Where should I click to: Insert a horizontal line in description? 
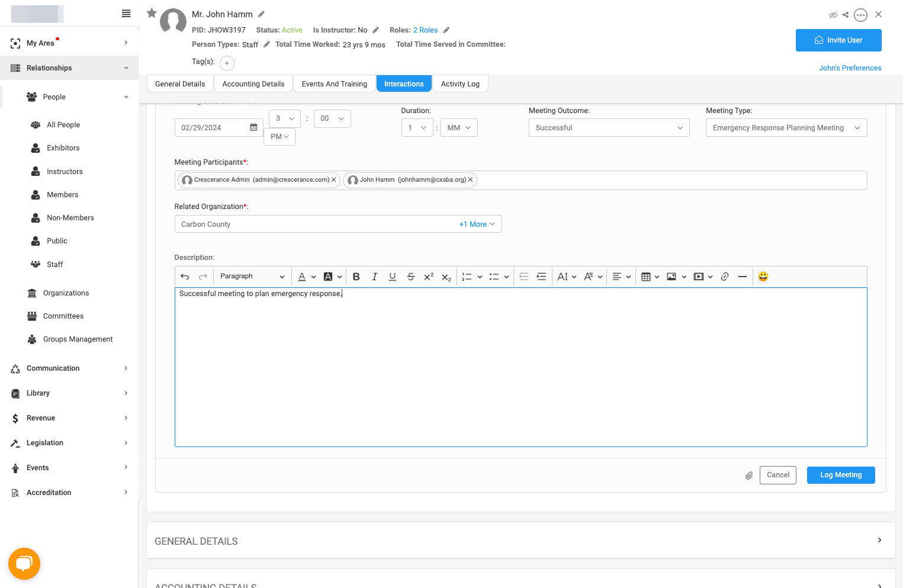[743, 277]
